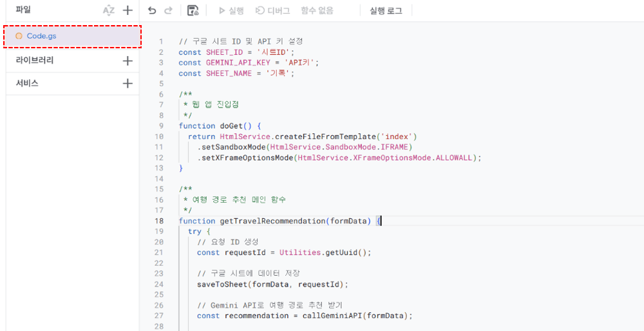
Task: Click line number 9 in gutter
Action: pos(161,126)
